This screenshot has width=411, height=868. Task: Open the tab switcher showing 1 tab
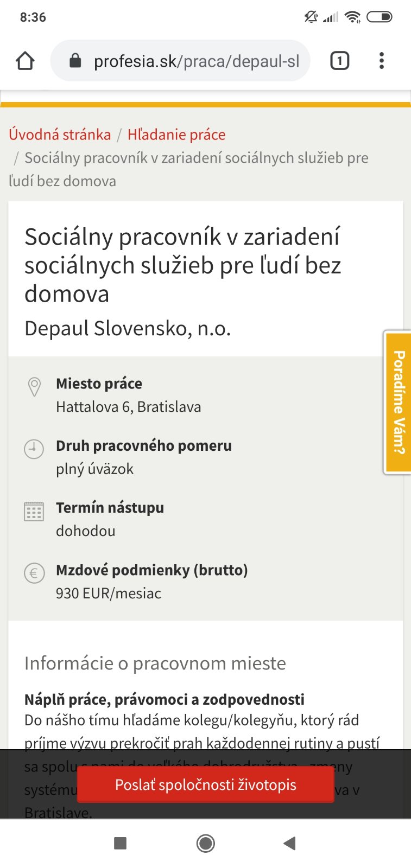click(x=339, y=61)
